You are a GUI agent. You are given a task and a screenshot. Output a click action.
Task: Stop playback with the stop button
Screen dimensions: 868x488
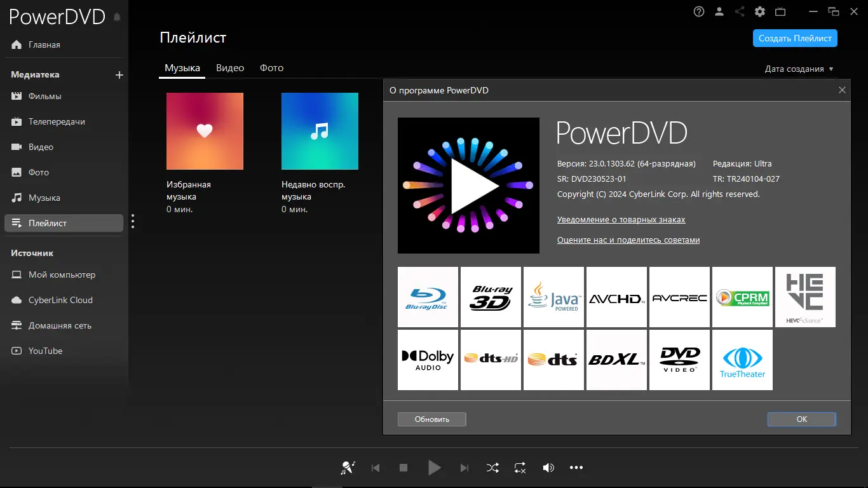pyautogui.click(x=403, y=468)
